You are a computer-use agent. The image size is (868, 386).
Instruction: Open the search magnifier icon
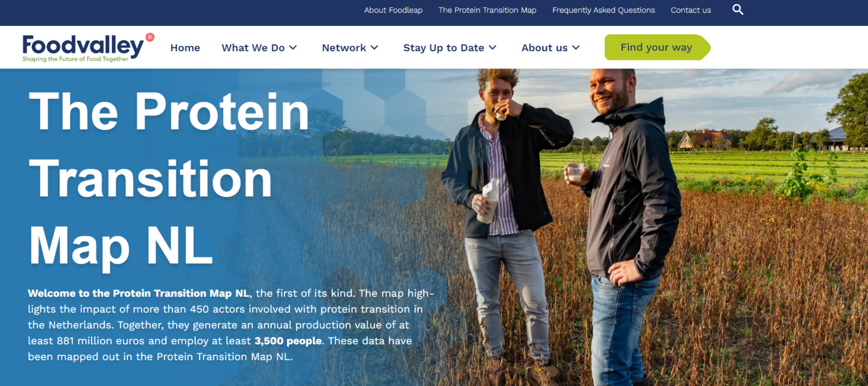point(737,10)
